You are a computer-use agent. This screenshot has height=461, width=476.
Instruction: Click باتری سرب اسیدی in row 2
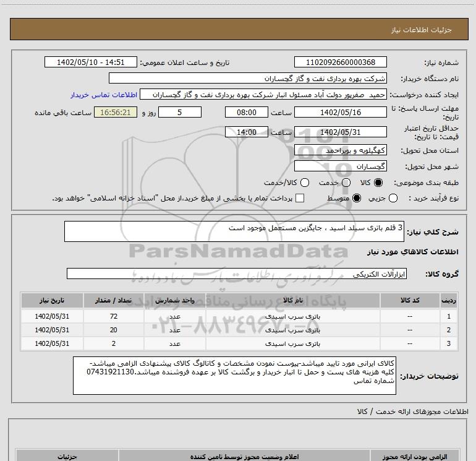tap(292, 330)
